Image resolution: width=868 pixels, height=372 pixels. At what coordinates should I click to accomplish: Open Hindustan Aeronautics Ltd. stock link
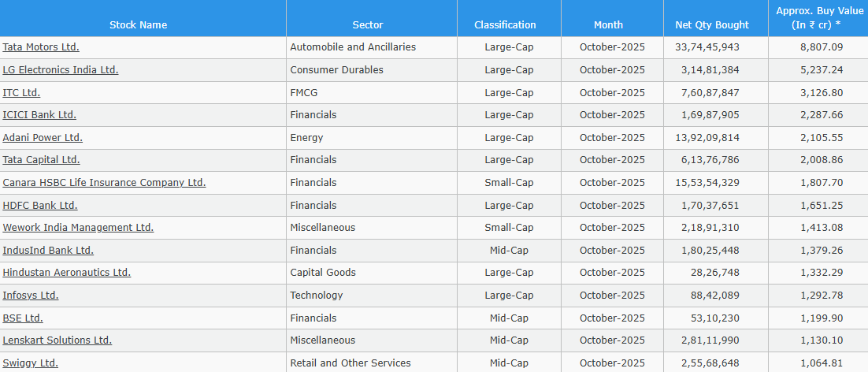coord(67,273)
